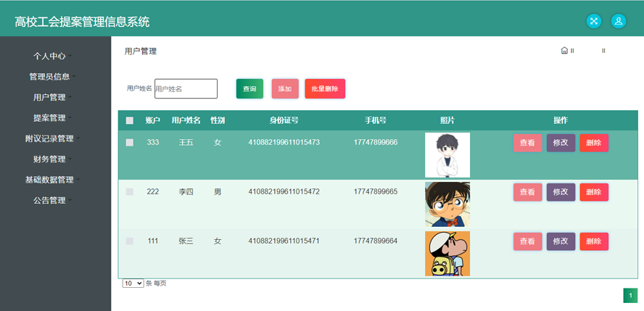View details of user 张三
This screenshot has height=311, width=644.
tap(527, 241)
